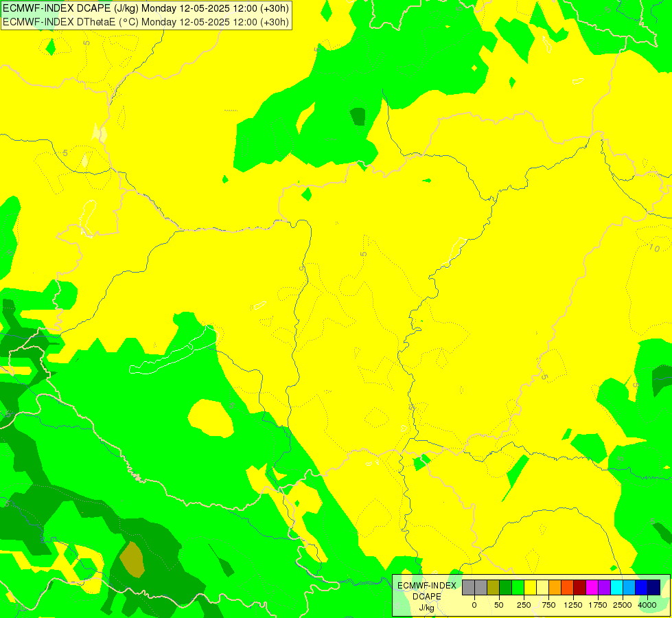Click the legend label '750'
The image size is (672, 618).
tap(548, 605)
